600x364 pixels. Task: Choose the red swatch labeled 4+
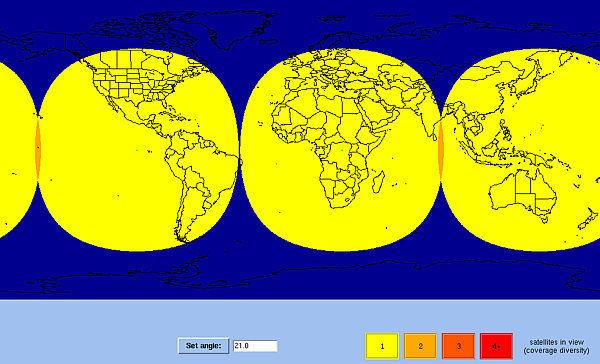(x=496, y=346)
